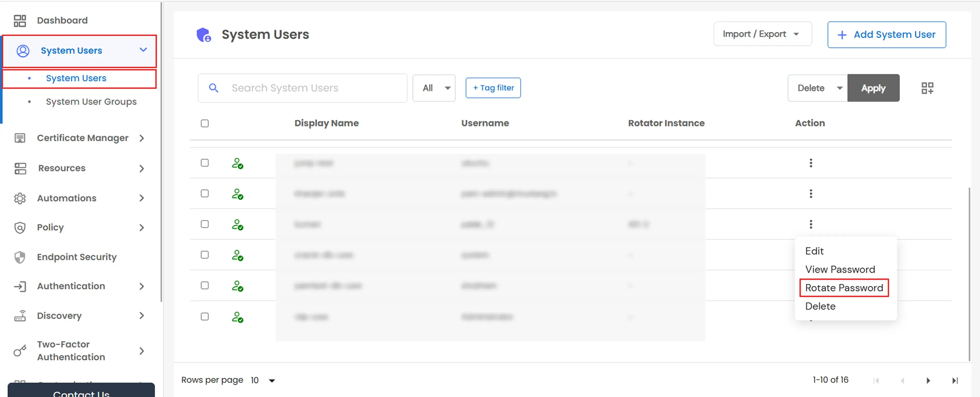The width and height of the screenshot is (980, 397).
Task: Click the Endpoint Security shield icon
Action: coord(20,257)
